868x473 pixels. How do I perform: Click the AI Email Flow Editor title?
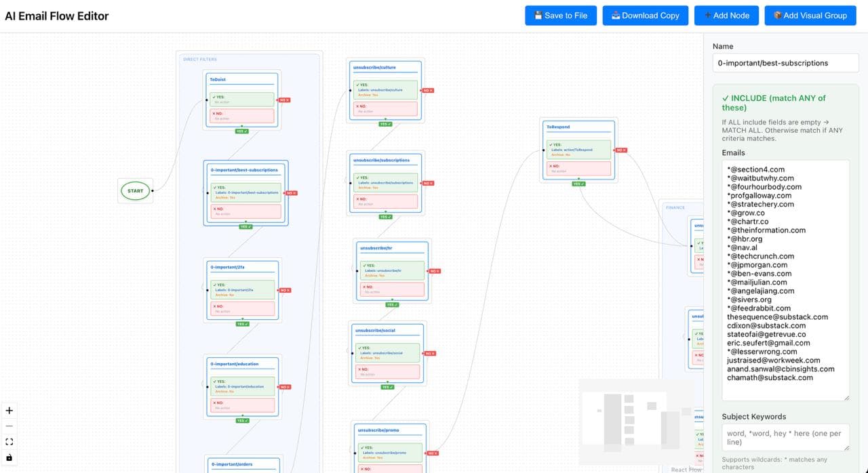point(57,16)
